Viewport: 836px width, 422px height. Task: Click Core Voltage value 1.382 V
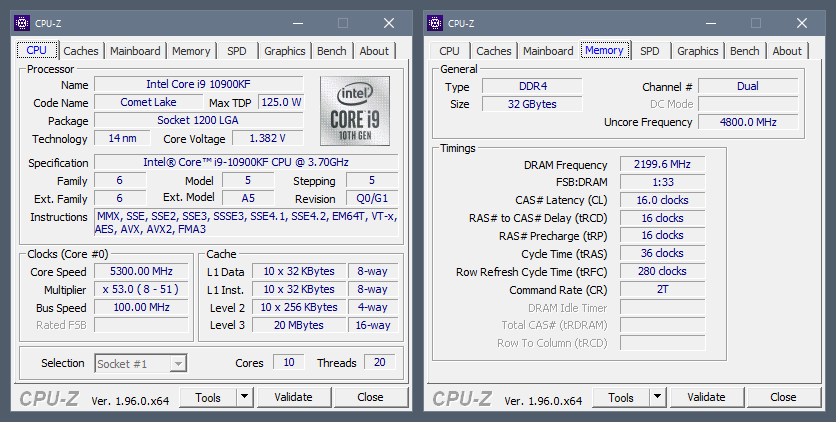pos(268,139)
